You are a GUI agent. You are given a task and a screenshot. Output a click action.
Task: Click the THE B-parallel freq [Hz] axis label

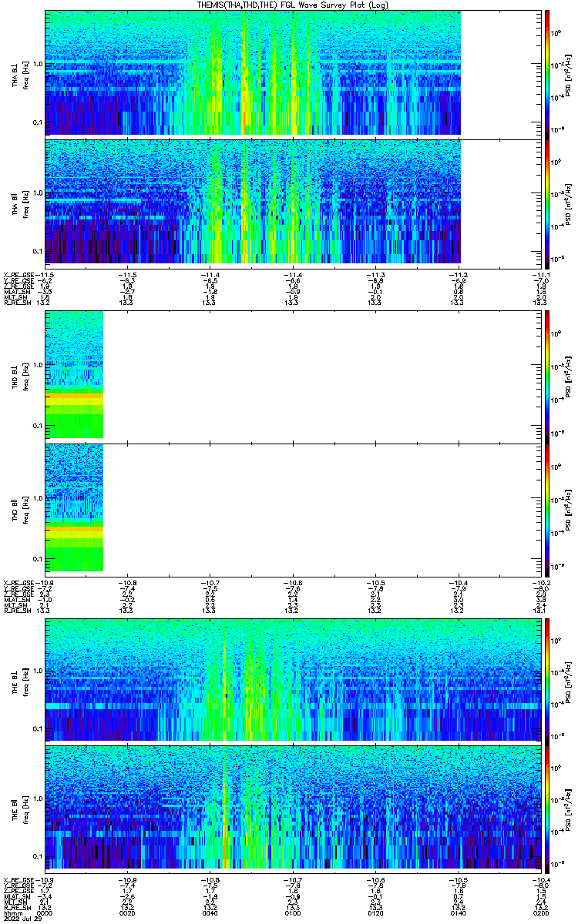pyautogui.click(x=26, y=808)
